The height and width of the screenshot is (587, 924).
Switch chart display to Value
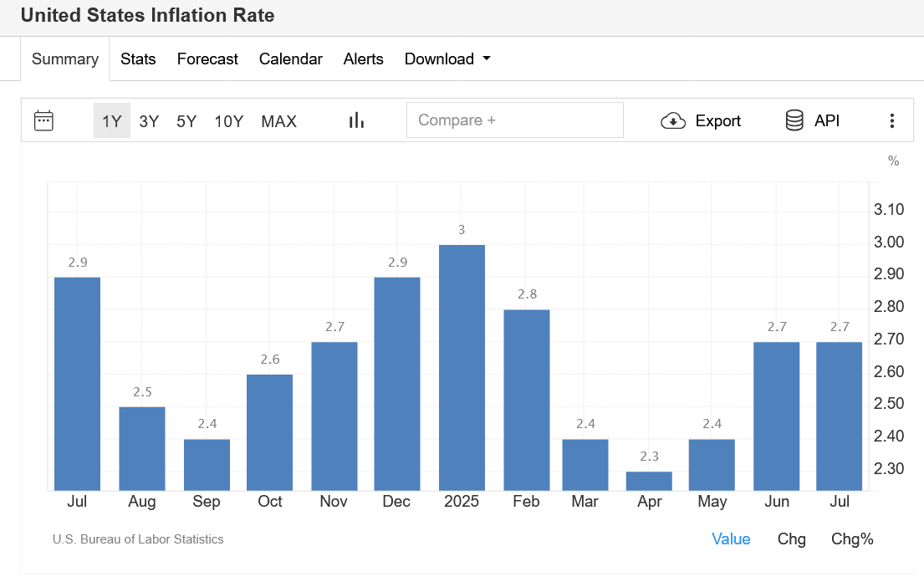tap(731, 539)
